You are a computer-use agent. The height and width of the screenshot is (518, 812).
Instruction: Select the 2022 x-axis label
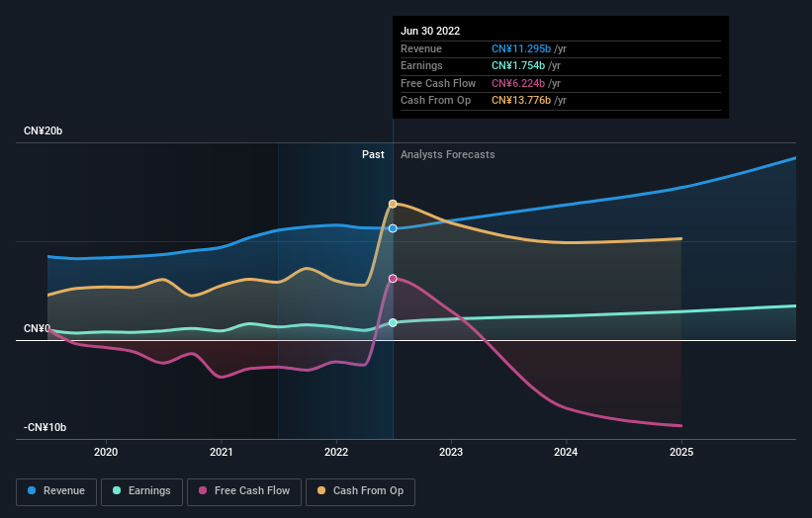[x=336, y=452]
